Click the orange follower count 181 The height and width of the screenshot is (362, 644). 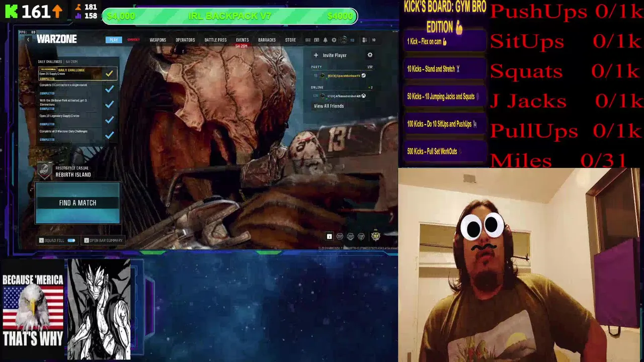91,7
